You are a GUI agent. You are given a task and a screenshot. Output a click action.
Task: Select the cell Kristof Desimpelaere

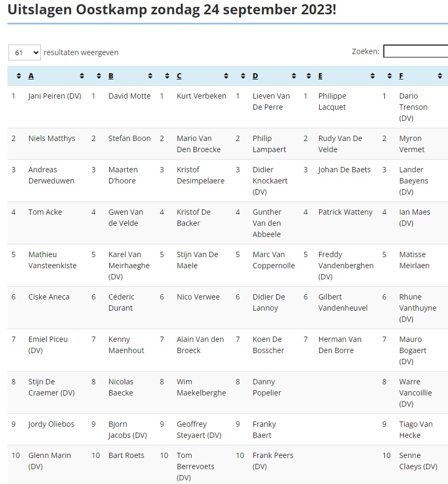(200, 175)
